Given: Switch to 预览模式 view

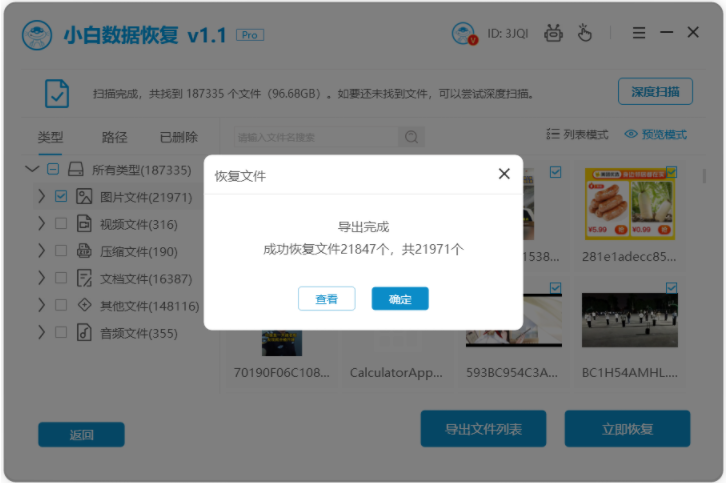Looking at the screenshot, I should coord(656,134).
